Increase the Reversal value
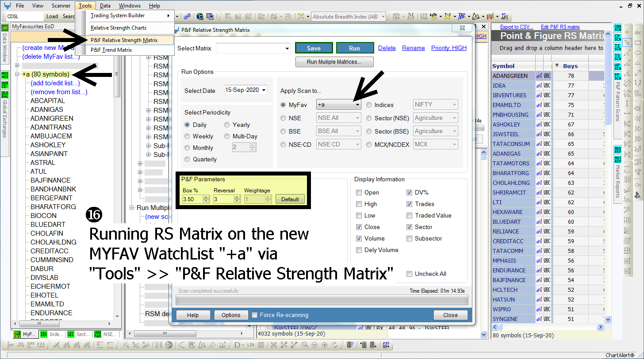Screen dimensions: 644x359 click(x=237, y=197)
